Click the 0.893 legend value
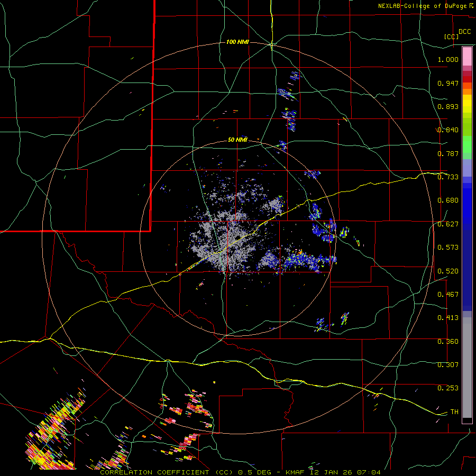This screenshot has width=476, height=476. 448,106
